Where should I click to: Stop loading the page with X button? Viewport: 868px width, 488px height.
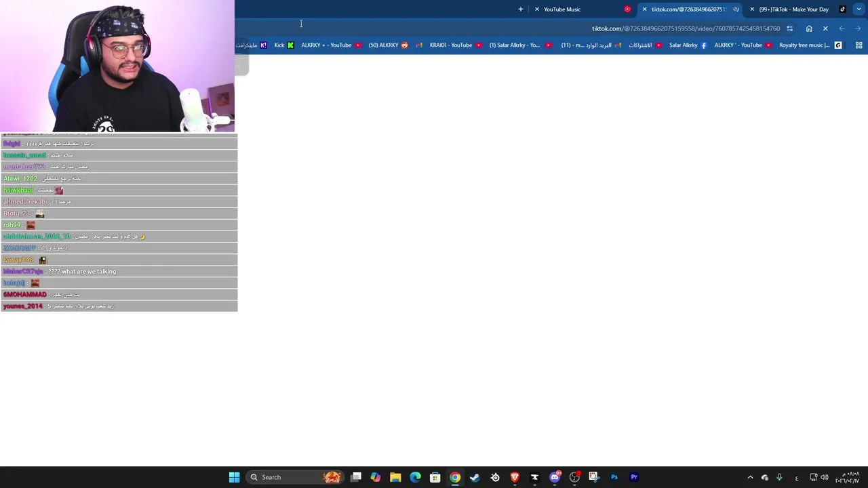[825, 28]
